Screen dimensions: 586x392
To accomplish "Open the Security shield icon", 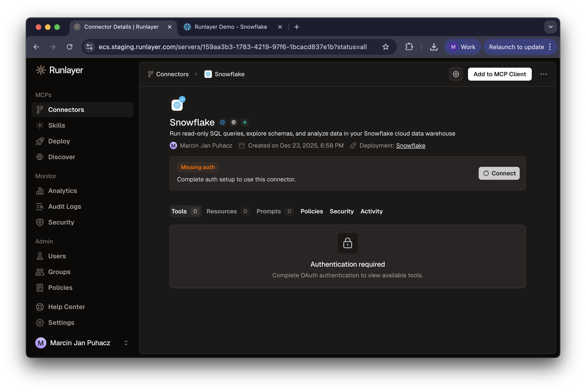I will click(40, 222).
